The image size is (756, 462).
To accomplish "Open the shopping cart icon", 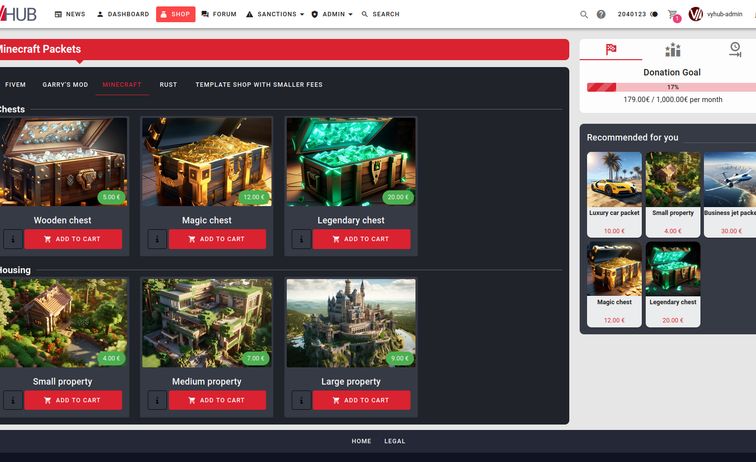I will (673, 14).
